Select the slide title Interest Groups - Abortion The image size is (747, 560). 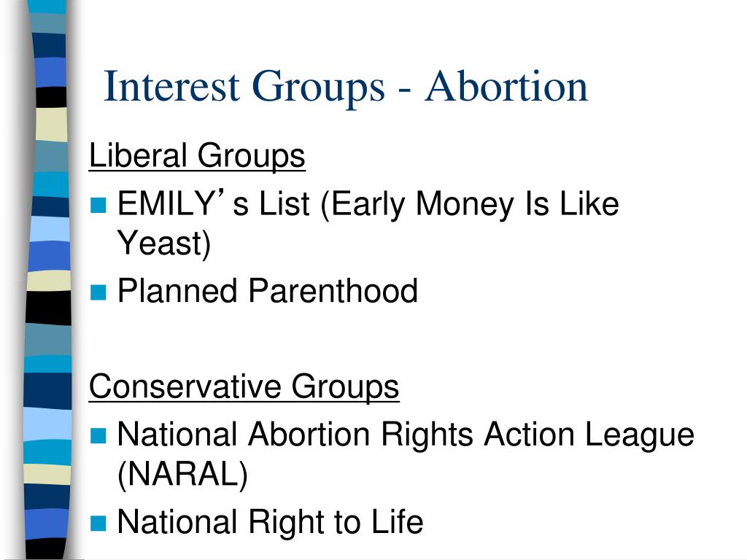[346, 86]
